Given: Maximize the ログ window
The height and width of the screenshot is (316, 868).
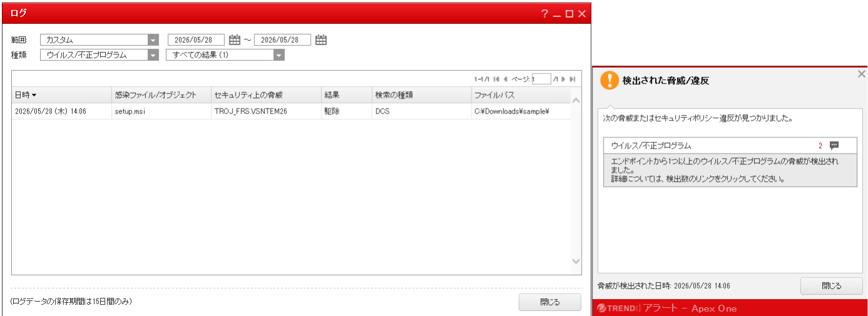Looking at the screenshot, I should coord(569,13).
